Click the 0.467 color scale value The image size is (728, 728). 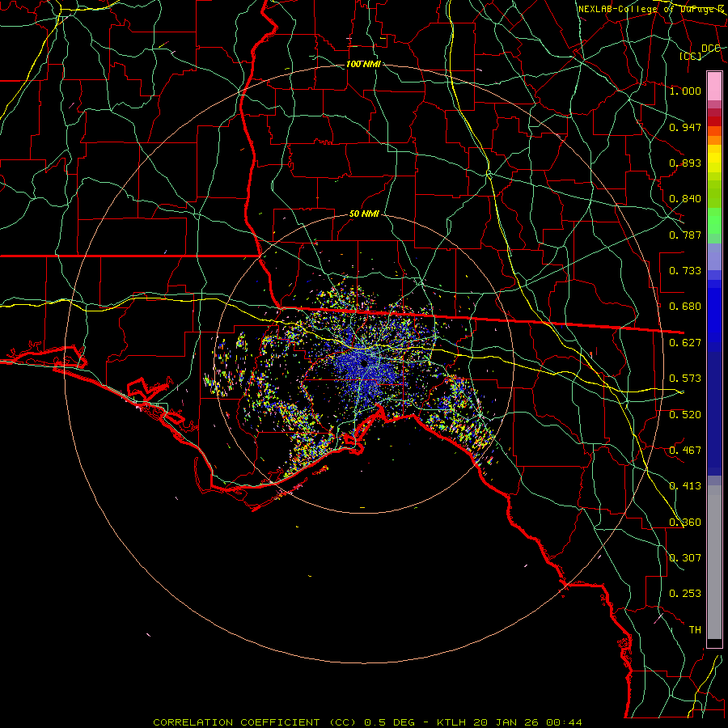685,451
